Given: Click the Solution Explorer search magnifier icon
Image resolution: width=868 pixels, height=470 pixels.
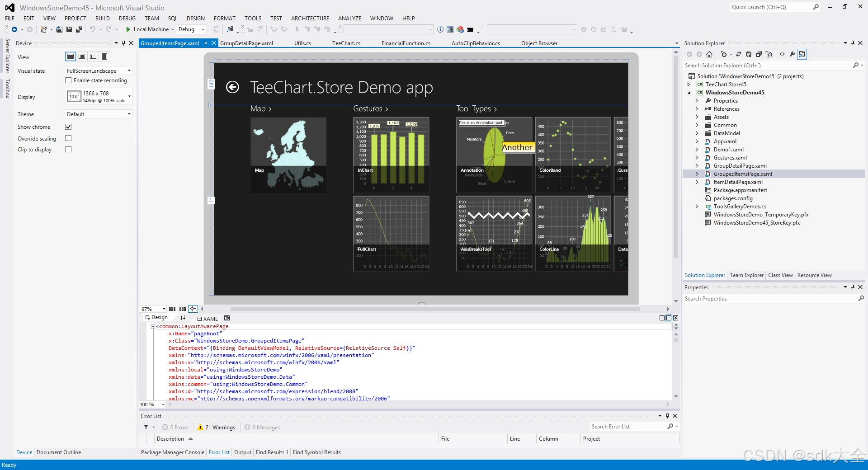Looking at the screenshot, I should (855, 66).
